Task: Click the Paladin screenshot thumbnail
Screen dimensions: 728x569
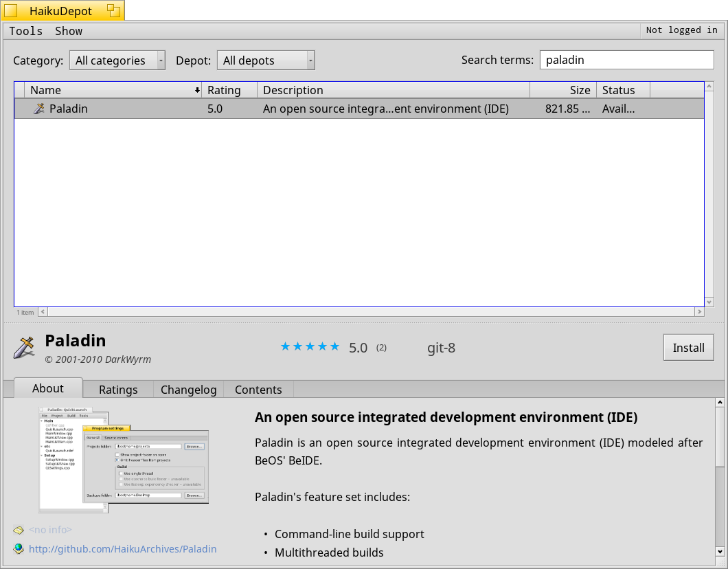Action: [124, 460]
